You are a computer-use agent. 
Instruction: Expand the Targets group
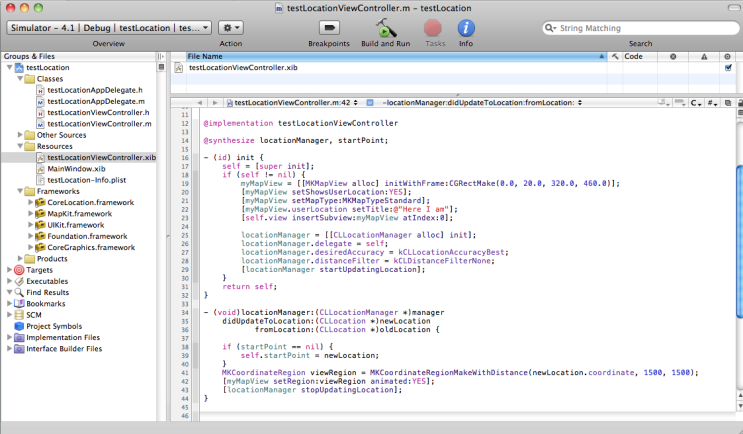click(x=9, y=270)
